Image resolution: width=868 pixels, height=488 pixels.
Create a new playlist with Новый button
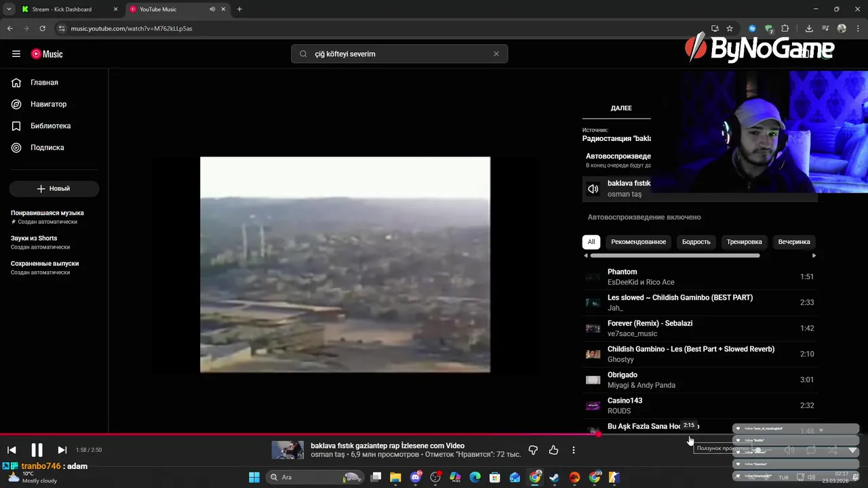(x=54, y=189)
